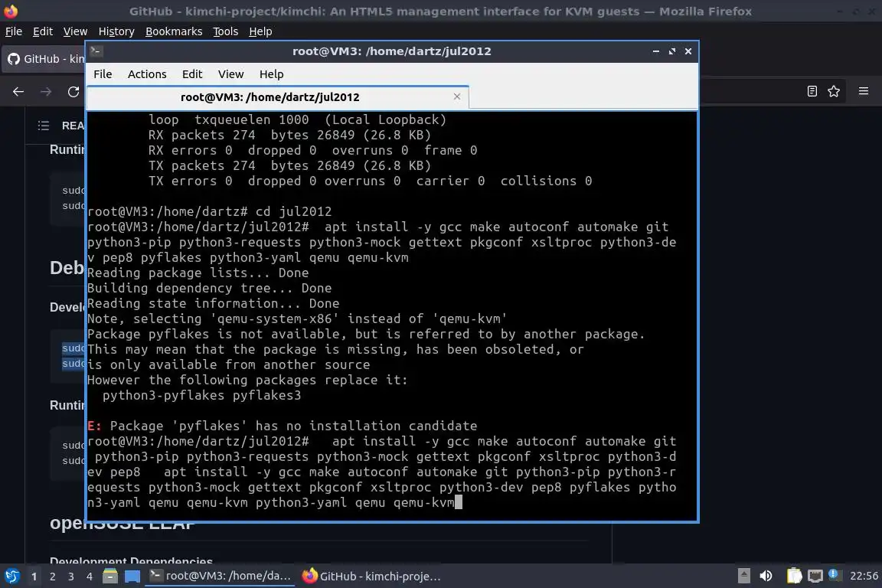Click network monitor tray icon

click(x=815, y=576)
